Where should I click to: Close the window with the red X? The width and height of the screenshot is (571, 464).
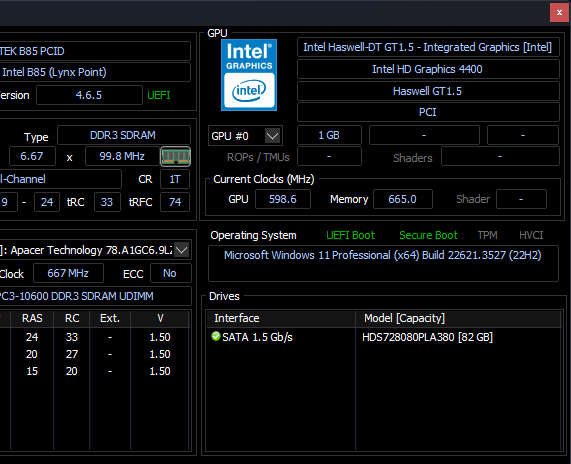tap(559, 13)
